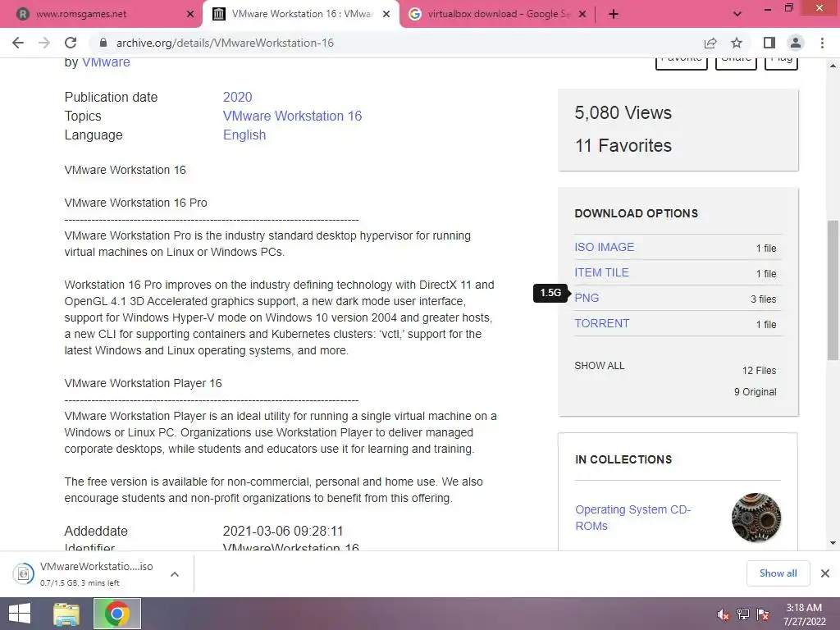Click the address bar URL
The width and height of the screenshot is (840, 630).
pos(225,43)
